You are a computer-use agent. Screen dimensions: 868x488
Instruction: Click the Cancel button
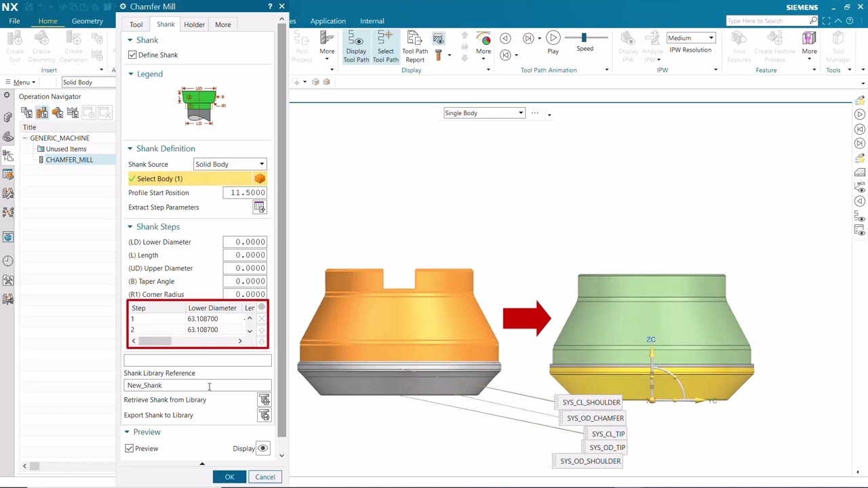[x=265, y=477]
